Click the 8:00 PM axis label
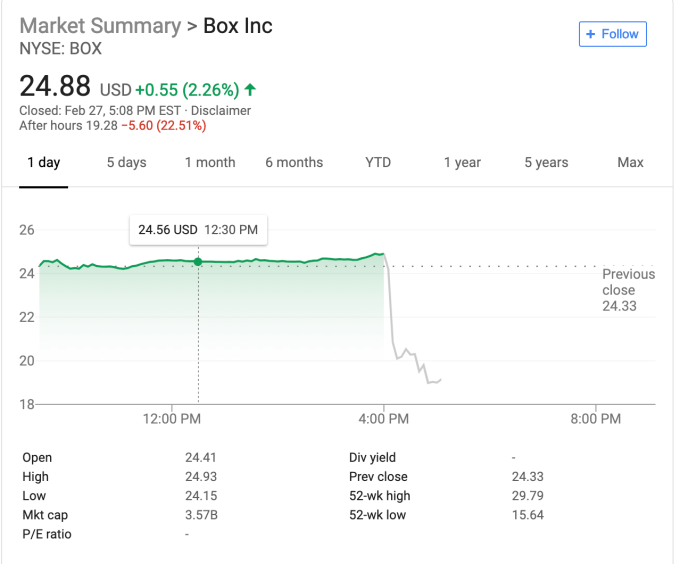The image size is (680, 564). click(596, 419)
